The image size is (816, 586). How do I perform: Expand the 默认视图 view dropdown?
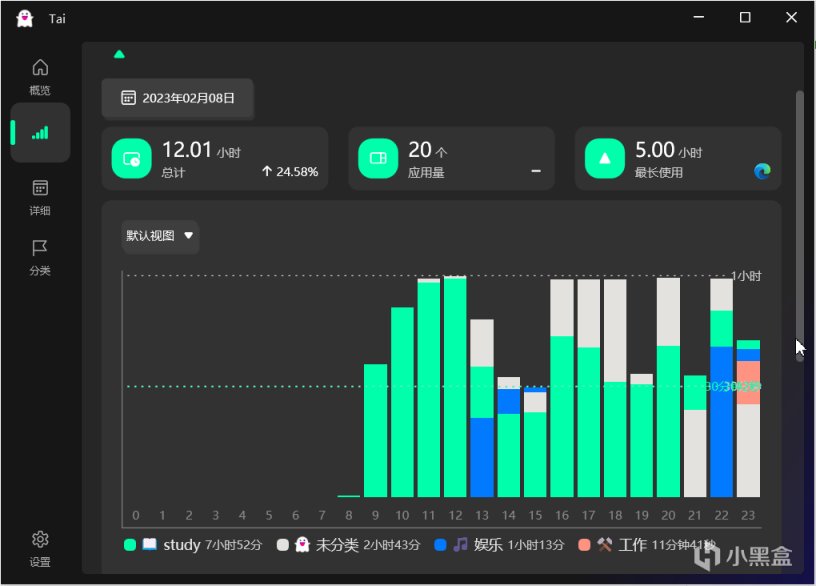click(x=160, y=236)
